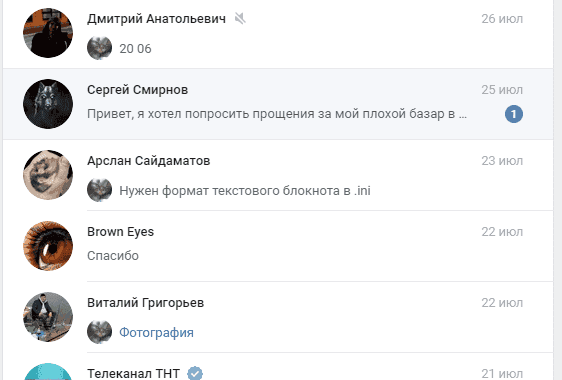The width and height of the screenshot is (562, 380).
Task: Click the verified checkmark next to Телеканал ТНТ
Action: (195, 373)
